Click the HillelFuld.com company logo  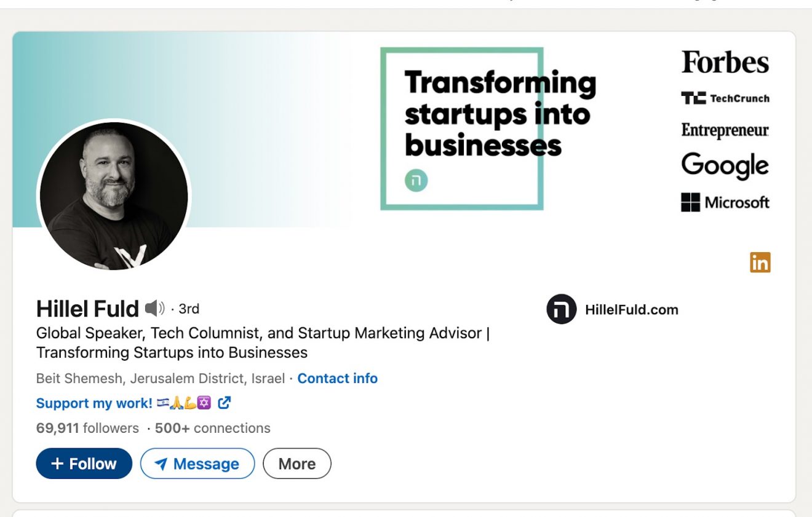(560, 310)
